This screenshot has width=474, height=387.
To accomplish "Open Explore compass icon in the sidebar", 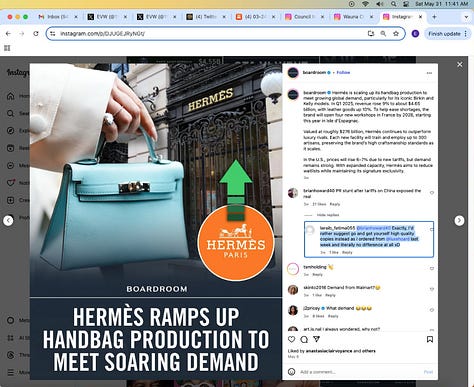I will coord(11,131).
